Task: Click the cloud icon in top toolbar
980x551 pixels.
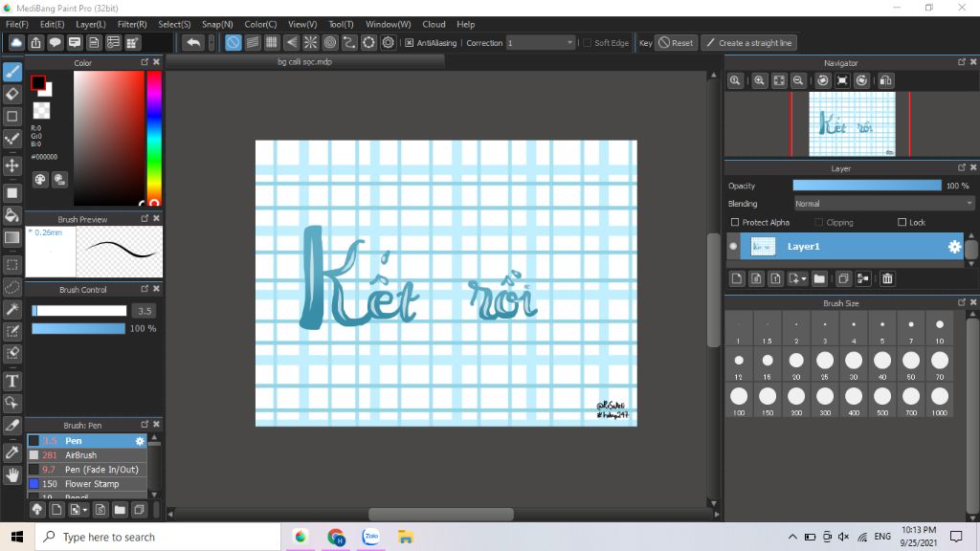Action: pyautogui.click(x=16, y=42)
